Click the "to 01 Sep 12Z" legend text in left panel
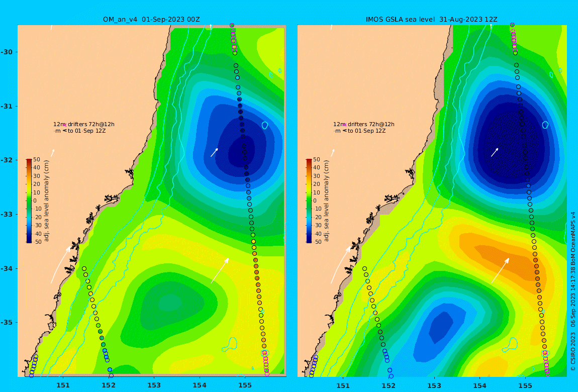 coord(86,131)
